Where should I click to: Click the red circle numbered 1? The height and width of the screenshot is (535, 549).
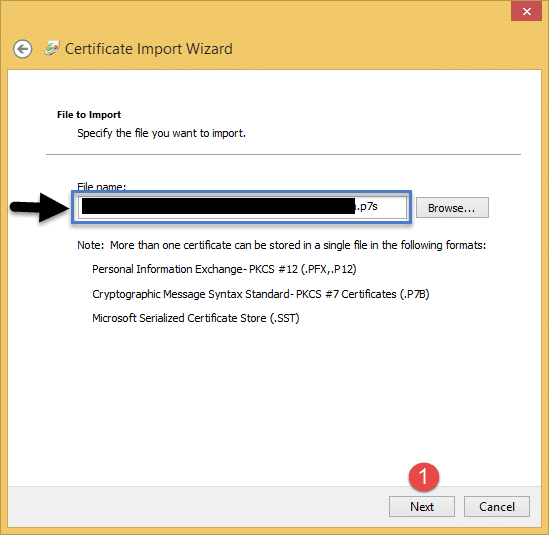tap(424, 477)
